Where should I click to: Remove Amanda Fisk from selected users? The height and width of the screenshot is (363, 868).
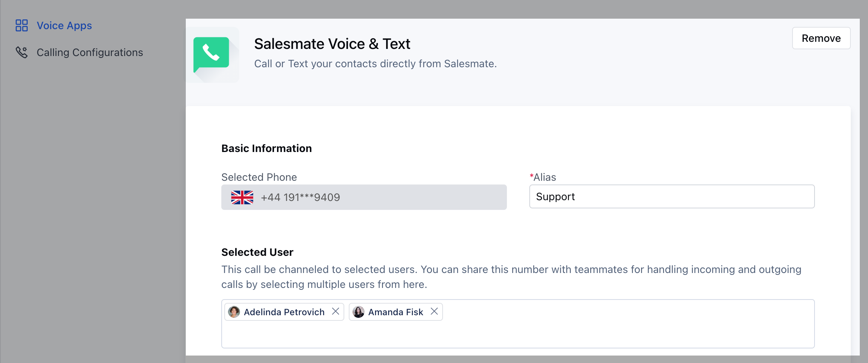pos(434,311)
